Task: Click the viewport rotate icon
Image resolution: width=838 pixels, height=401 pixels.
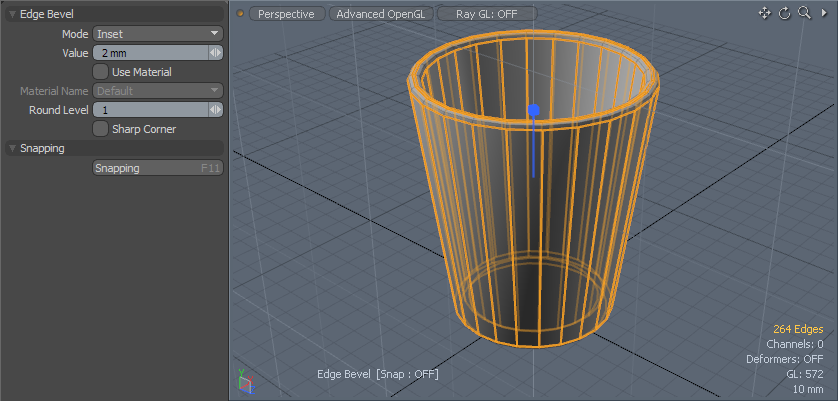Action: click(x=785, y=13)
